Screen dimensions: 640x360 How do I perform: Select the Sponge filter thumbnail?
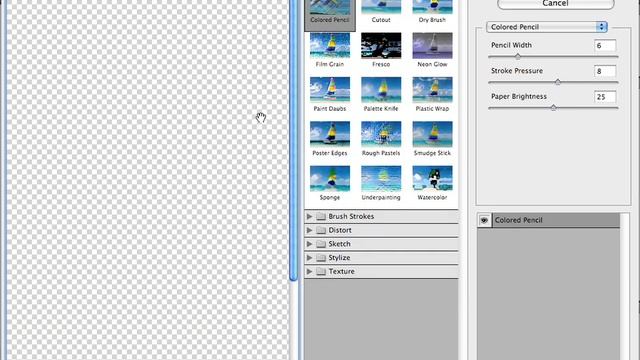tap(330, 179)
